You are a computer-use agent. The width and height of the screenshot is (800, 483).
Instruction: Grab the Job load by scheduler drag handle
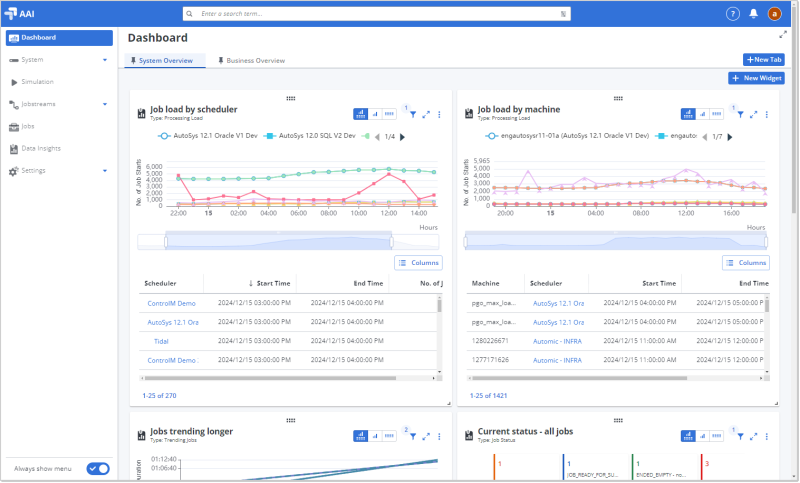pyautogui.click(x=291, y=98)
